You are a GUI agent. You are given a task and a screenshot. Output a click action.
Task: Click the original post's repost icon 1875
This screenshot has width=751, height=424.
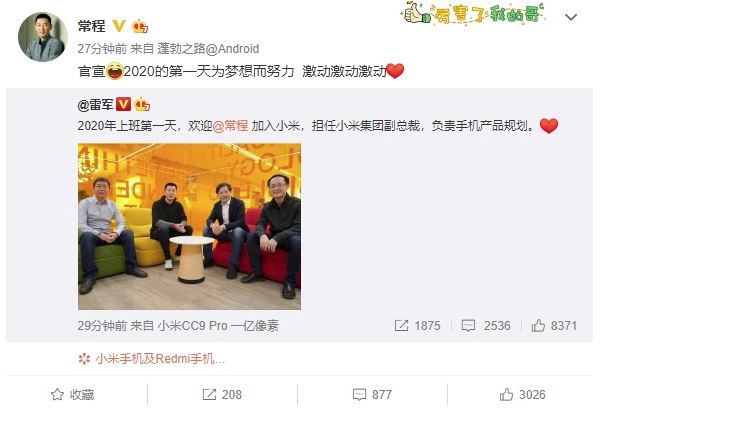coord(417,326)
